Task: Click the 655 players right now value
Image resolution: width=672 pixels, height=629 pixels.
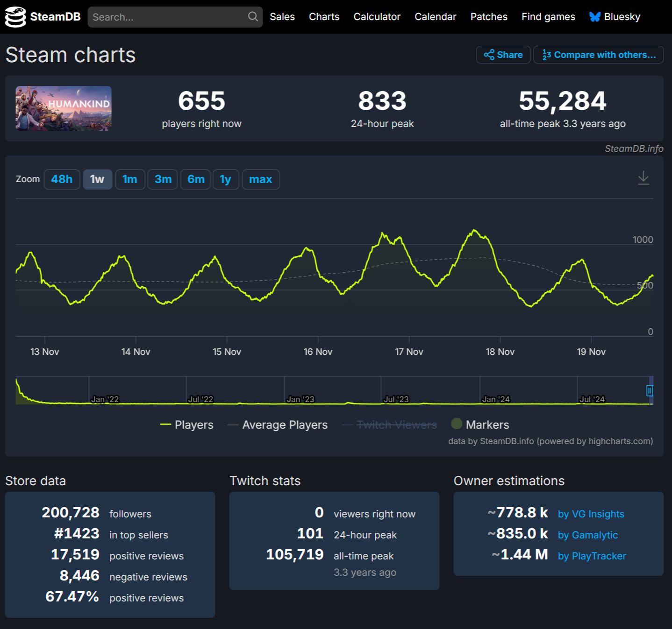Action: [202, 101]
